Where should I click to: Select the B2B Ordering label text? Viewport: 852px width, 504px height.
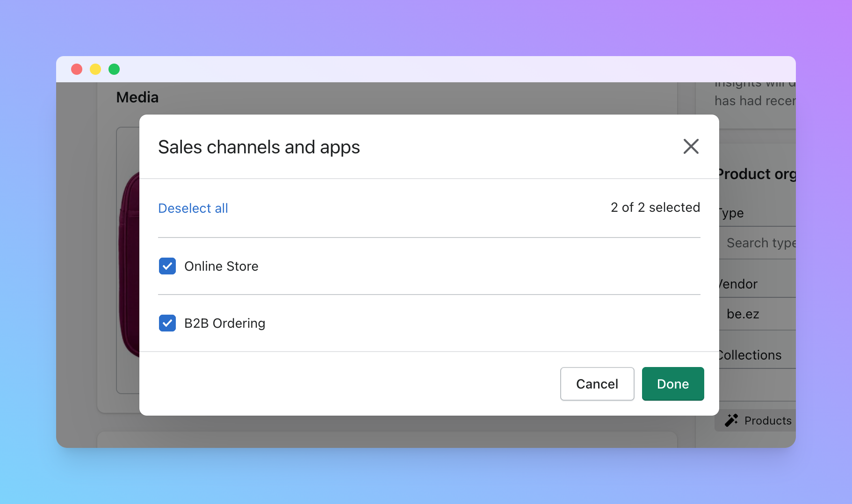coord(224,323)
